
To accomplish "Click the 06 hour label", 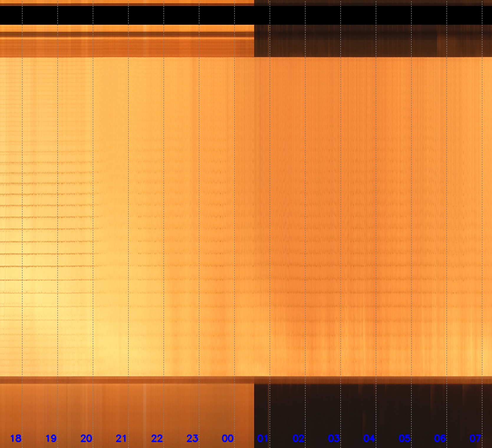I will 440,439.
